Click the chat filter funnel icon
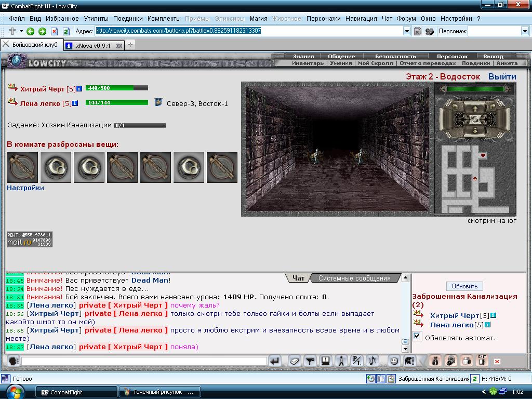Screen dimensions: 532x399 310,361
